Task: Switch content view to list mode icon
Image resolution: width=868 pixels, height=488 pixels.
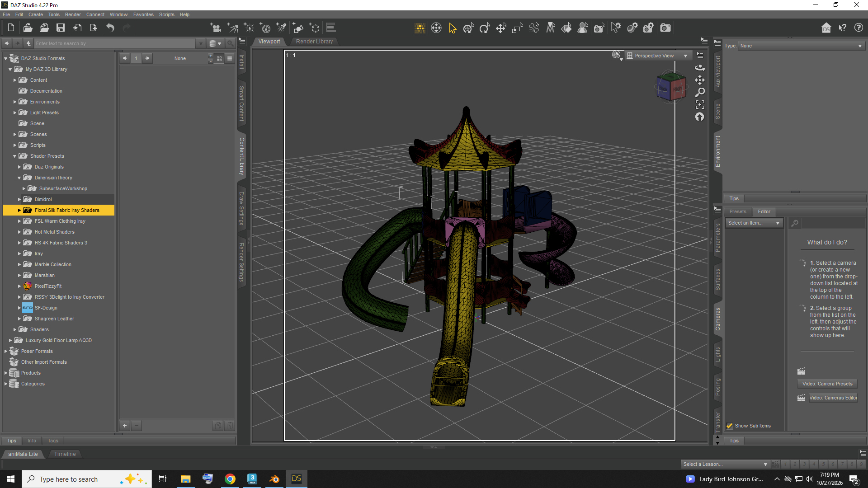Action: [230, 58]
